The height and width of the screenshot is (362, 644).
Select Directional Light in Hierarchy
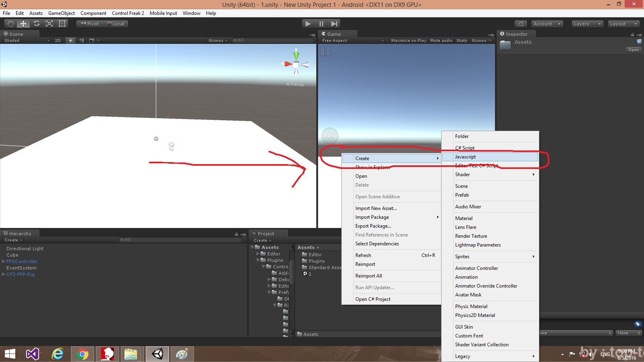tap(25, 249)
